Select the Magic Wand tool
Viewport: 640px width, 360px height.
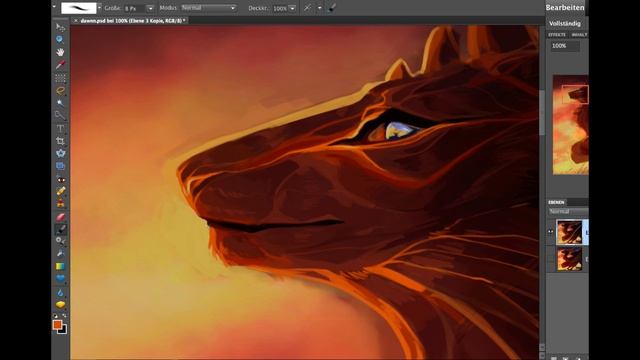click(x=60, y=103)
